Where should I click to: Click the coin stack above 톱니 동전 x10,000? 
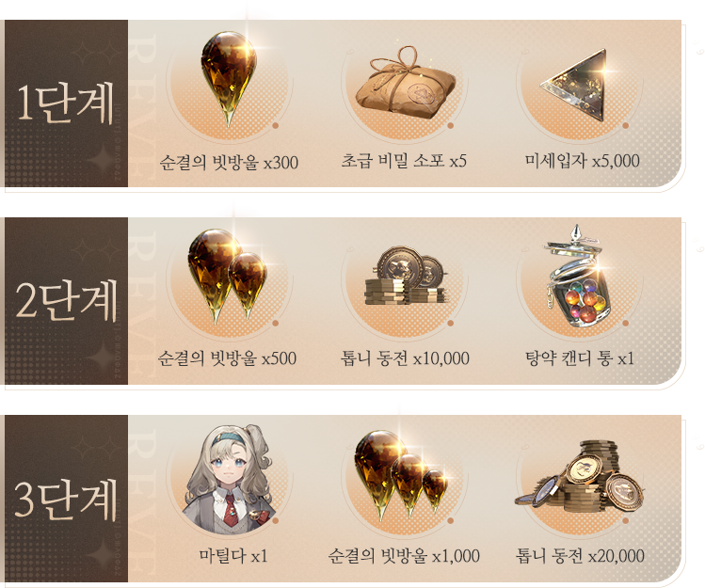coord(405,275)
